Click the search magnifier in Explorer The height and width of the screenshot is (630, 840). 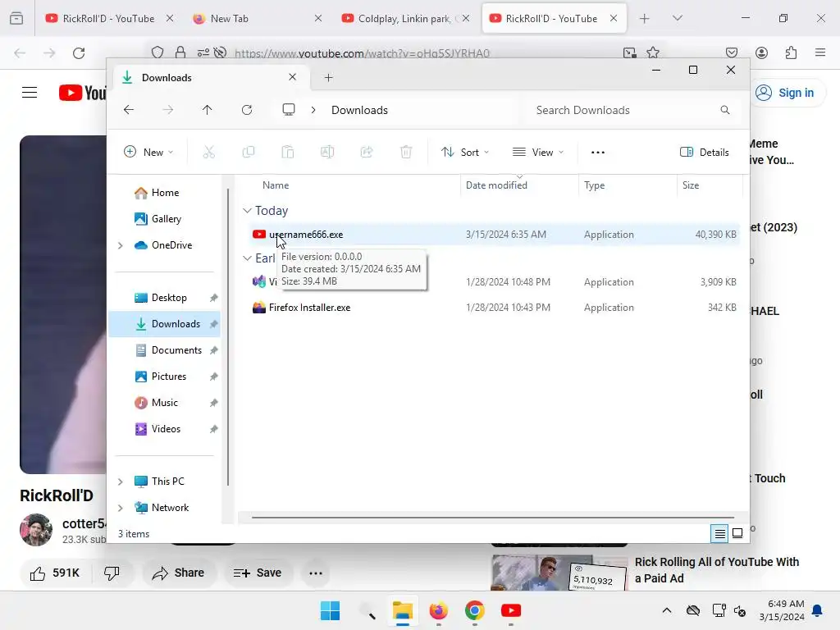click(725, 110)
